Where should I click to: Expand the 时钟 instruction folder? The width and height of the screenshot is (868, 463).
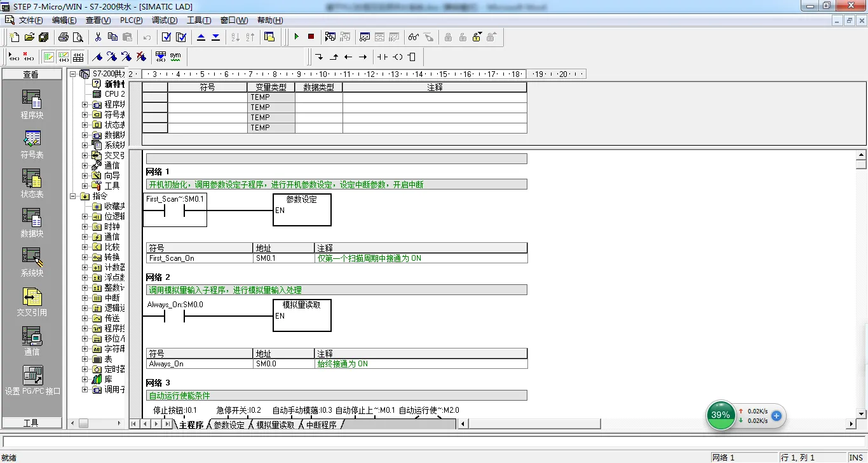click(x=85, y=226)
